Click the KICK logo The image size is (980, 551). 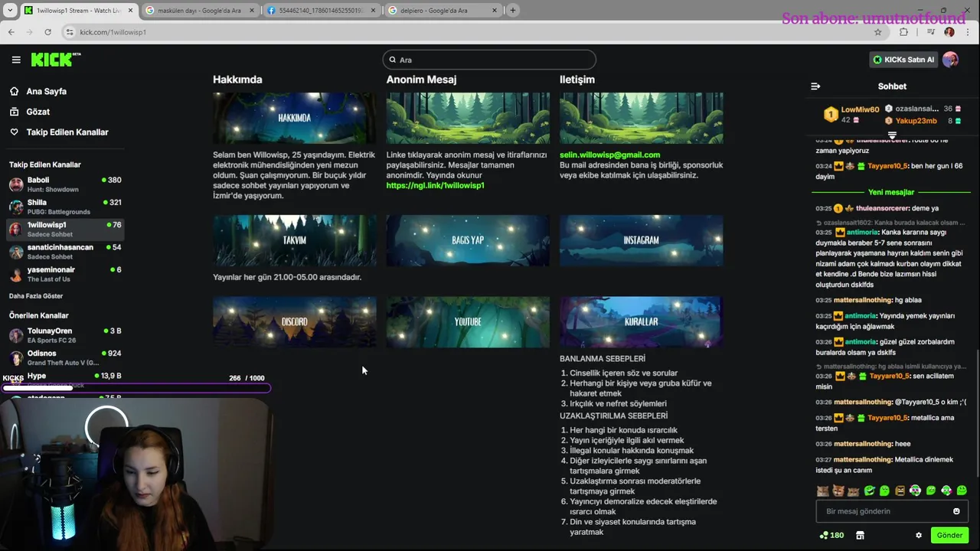coord(56,60)
